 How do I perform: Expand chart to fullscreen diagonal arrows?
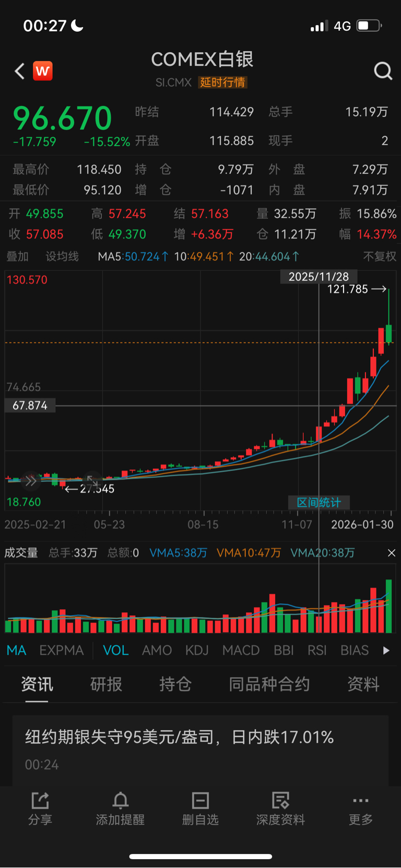click(x=92, y=480)
